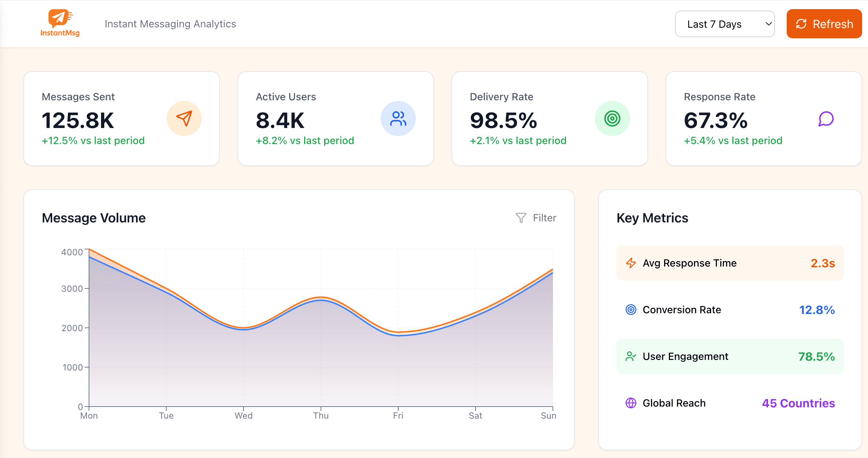Viewport: 868px width, 458px height.
Task: Click the Avg Response Time lightning icon
Action: coord(631,263)
